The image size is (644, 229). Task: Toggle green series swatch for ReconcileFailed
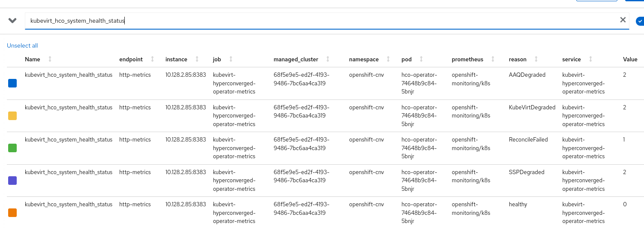[12, 148]
